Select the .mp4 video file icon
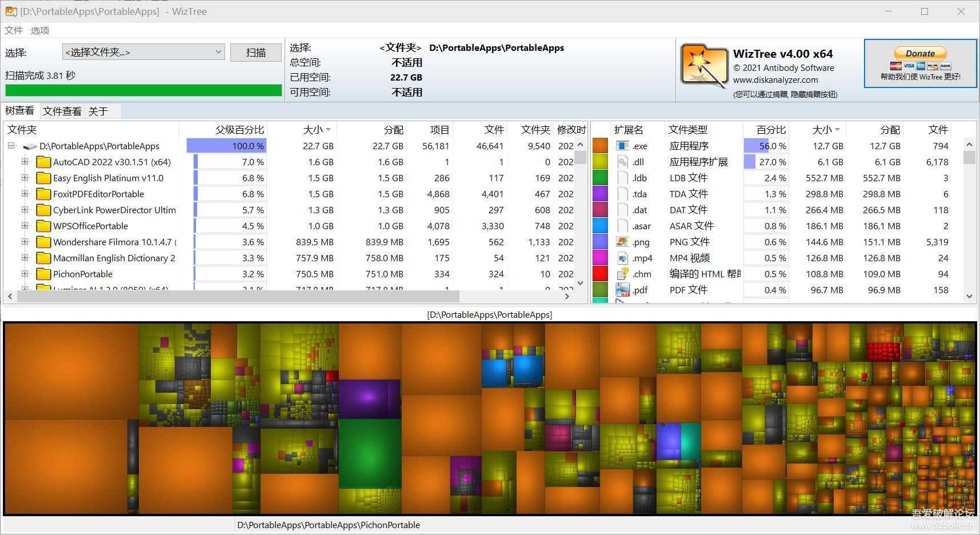The height and width of the screenshot is (535, 980). tap(622, 258)
